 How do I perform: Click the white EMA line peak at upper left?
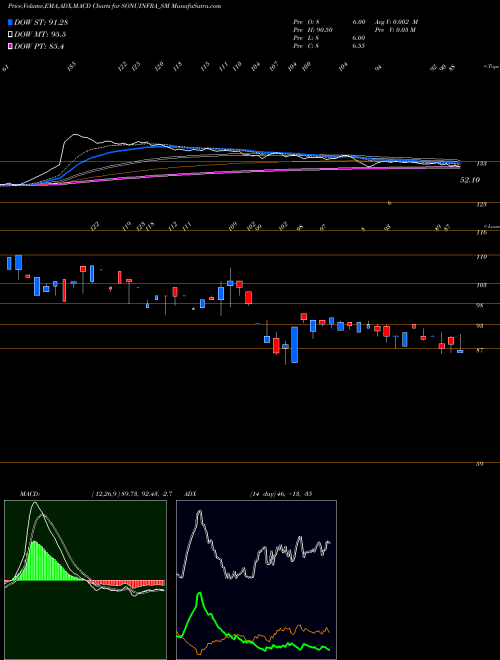[75, 135]
